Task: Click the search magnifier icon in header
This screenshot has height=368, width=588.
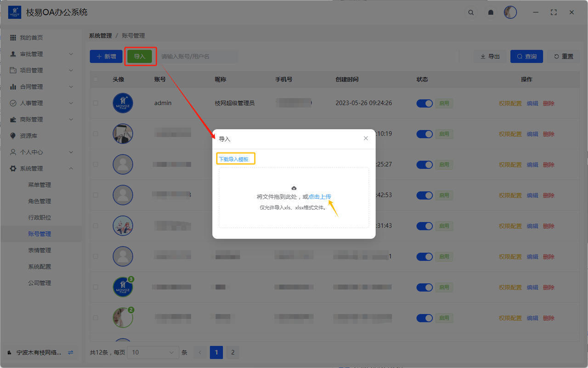Action: [471, 12]
